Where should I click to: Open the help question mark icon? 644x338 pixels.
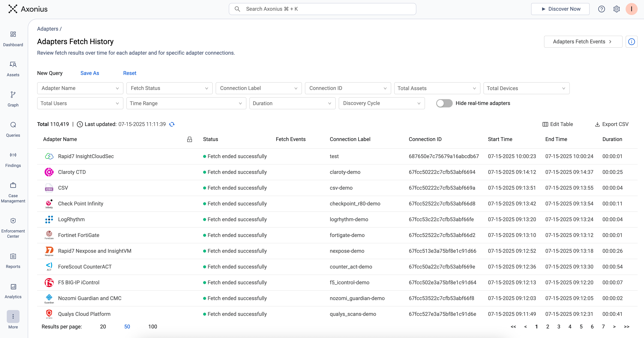[x=601, y=9]
